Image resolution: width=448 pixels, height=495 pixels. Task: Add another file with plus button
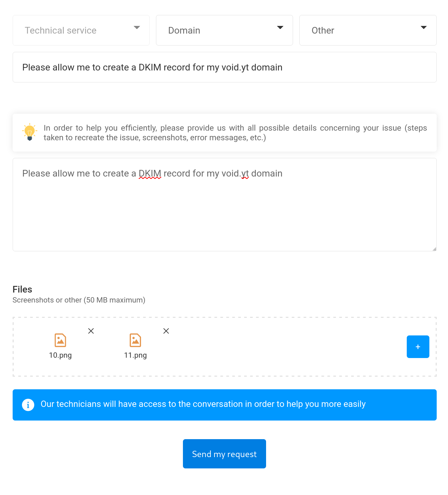(x=418, y=347)
